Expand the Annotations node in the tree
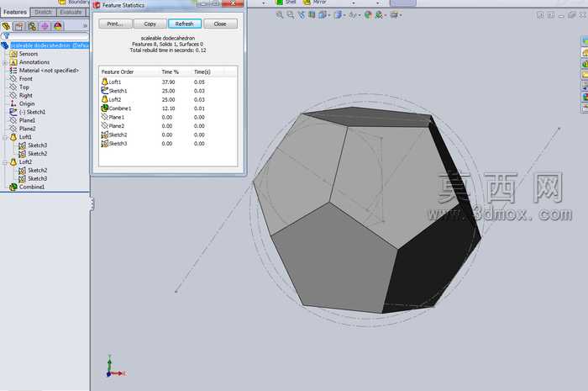Viewport: 588px width, 391px height. pos(5,62)
